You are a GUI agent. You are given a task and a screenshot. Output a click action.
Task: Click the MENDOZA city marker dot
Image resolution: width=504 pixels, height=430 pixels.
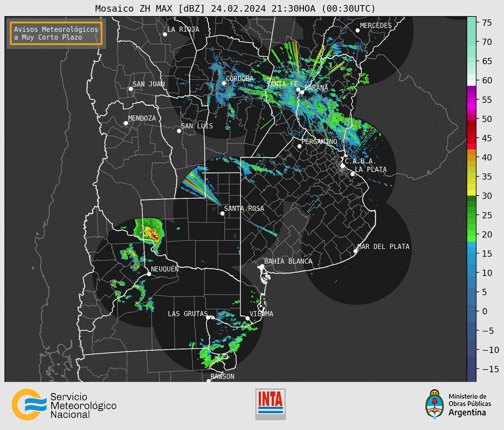126,123
